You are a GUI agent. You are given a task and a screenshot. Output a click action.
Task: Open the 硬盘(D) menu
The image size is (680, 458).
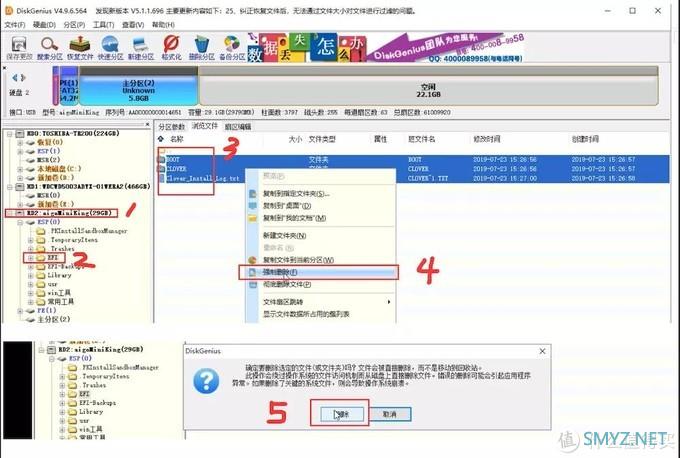click(44, 25)
